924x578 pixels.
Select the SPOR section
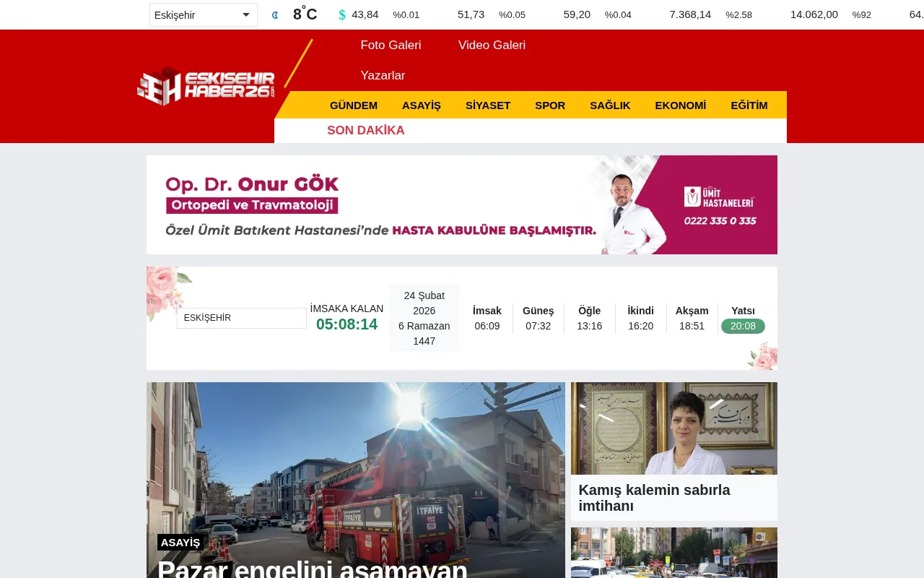point(550,105)
